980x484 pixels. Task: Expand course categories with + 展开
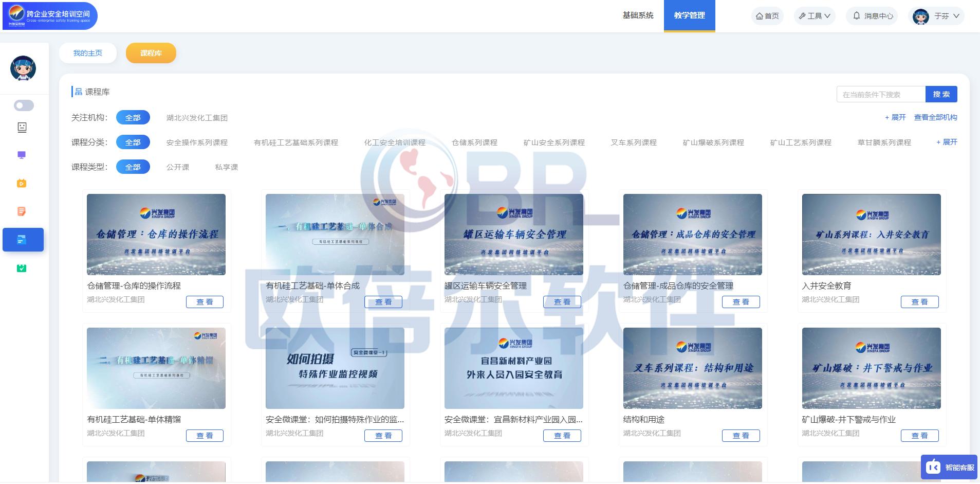click(x=947, y=142)
